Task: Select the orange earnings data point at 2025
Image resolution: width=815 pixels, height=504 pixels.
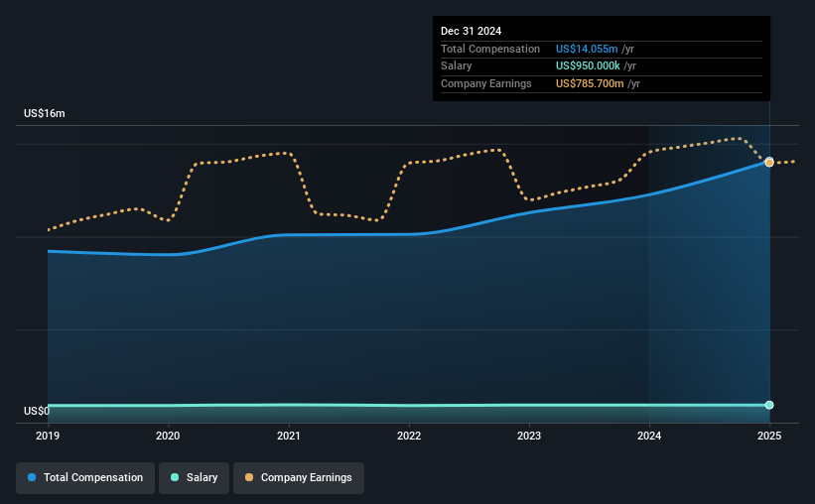Action: tap(769, 162)
